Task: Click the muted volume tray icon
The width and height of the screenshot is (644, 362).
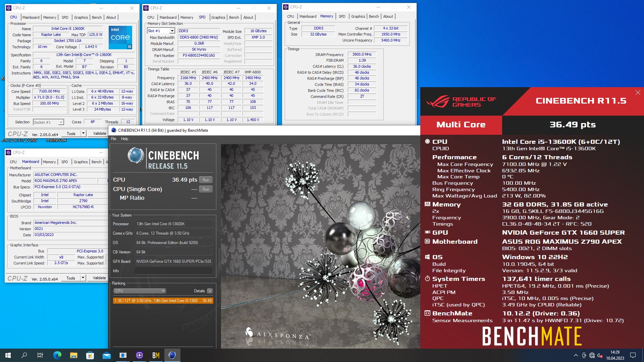Action: pyautogui.click(x=600, y=356)
